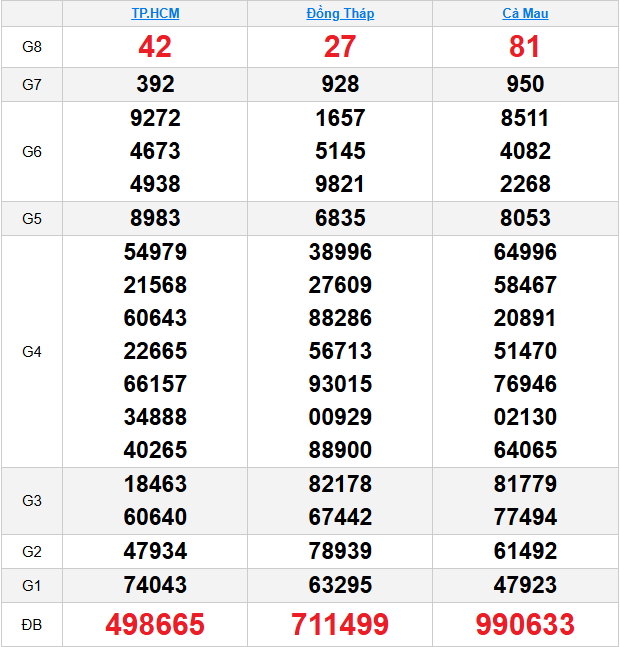620x647 pixels.
Task: Select the G7 number 928
Action: (x=340, y=84)
